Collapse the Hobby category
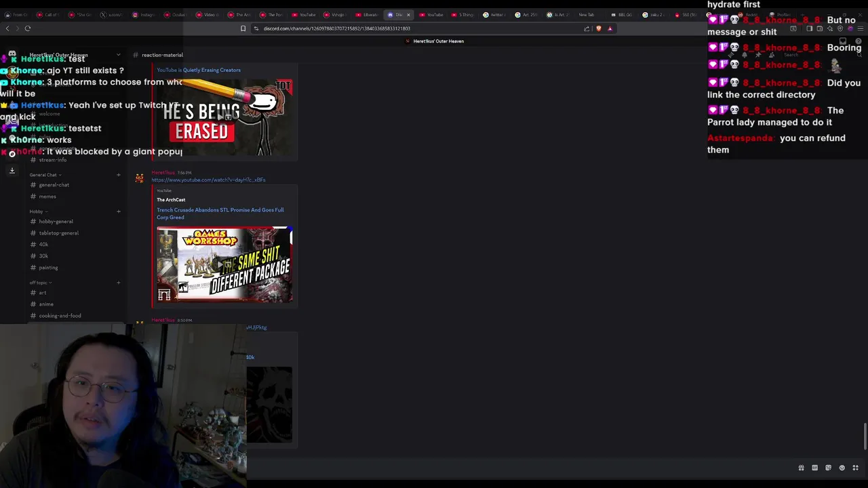This screenshot has width=868, height=488. pos(38,211)
